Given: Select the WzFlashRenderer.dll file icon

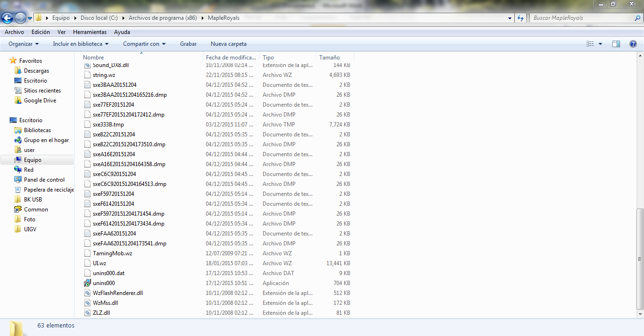Looking at the screenshot, I should coord(87,293).
